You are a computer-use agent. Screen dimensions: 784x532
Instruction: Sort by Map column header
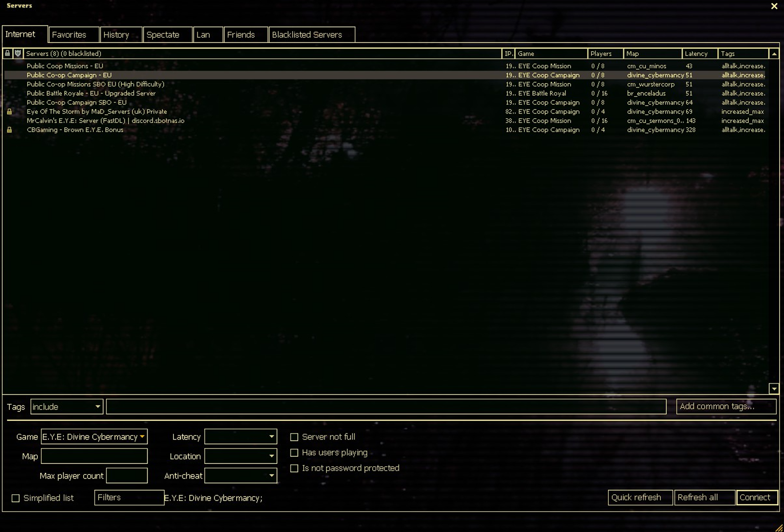pyautogui.click(x=652, y=53)
